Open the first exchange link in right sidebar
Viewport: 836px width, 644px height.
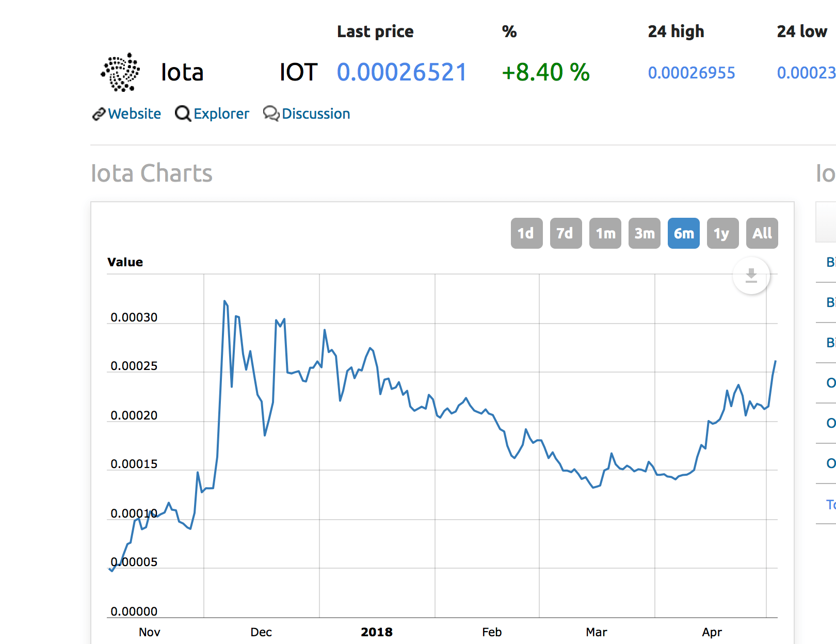[x=830, y=262]
